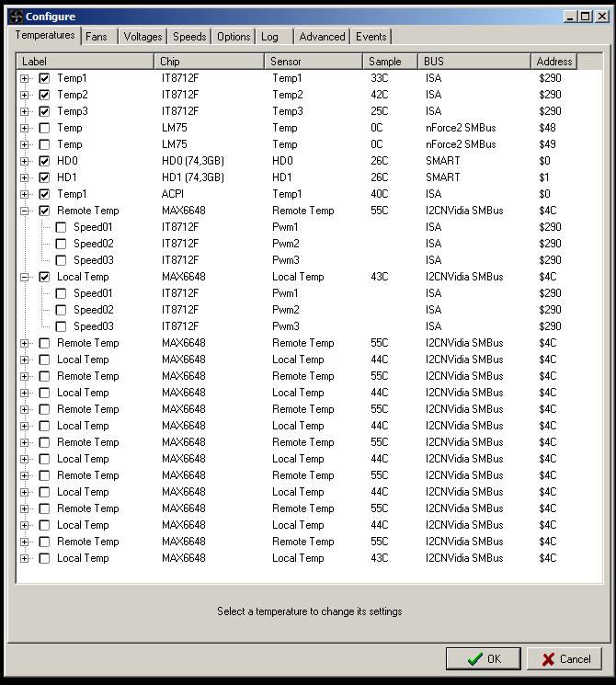Image resolution: width=616 pixels, height=685 pixels.
Task: Go to the Speeds tab
Action: [x=189, y=37]
